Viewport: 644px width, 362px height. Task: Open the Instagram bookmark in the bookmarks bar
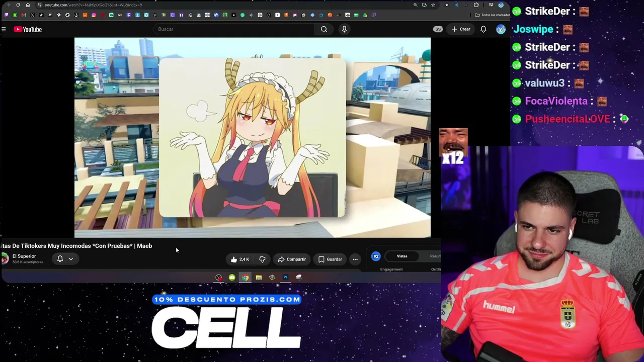pyautogui.click(x=94, y=15)
